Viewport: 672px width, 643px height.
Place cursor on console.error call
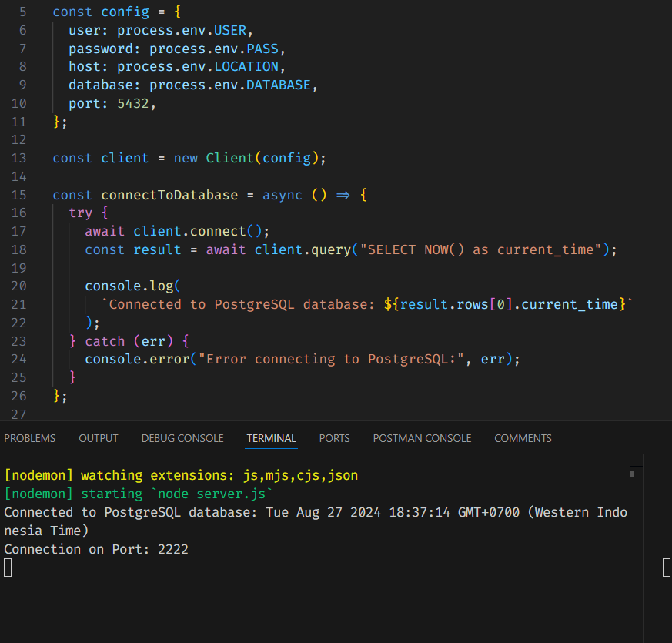click(135, 359)
